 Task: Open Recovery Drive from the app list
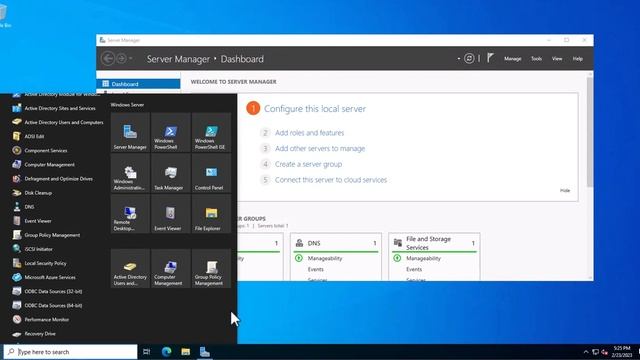[x=34, y=333]
